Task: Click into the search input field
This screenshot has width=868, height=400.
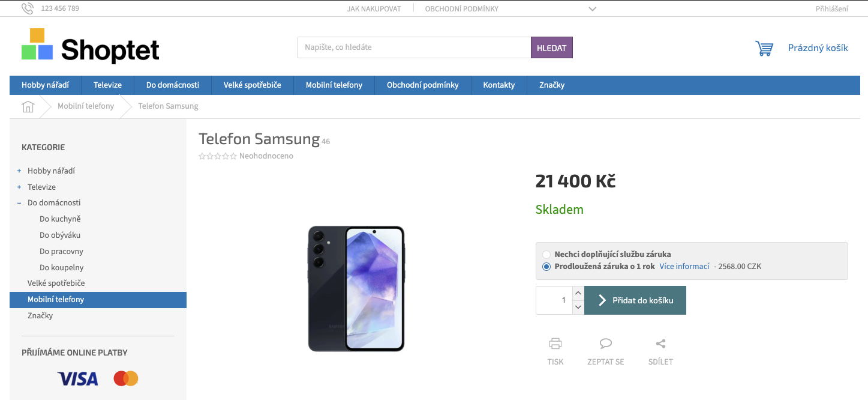Action: point(413,47)
